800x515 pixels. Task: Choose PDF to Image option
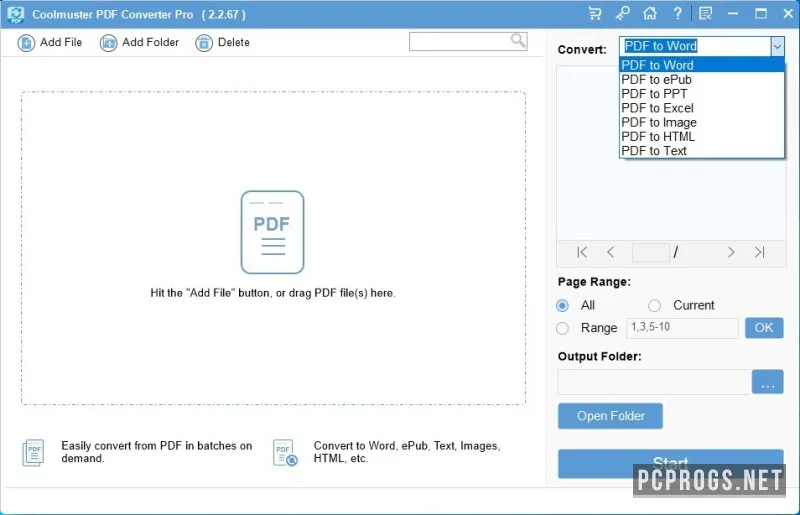(702, 122)
